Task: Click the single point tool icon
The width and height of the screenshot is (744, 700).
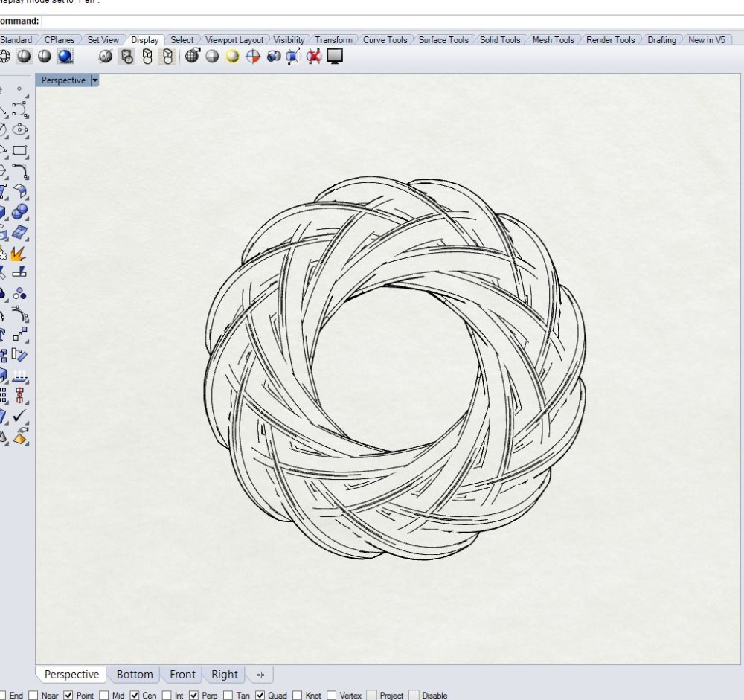Action: (19, 89)
